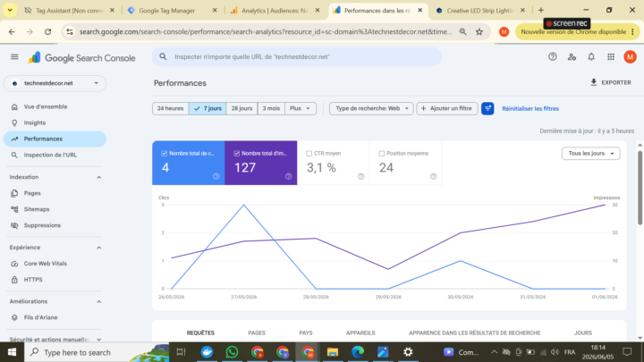Switch to the JOURS tab
This screenshot has height=362, width=644.
point(583,333)
